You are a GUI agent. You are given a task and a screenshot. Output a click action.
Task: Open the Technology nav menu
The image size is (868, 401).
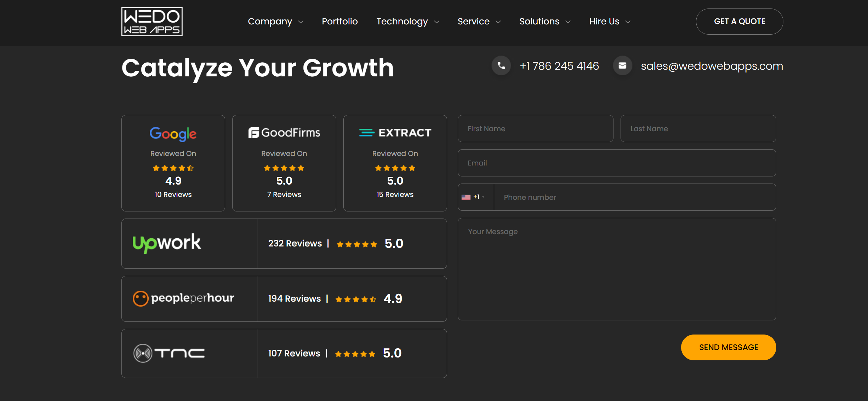coord(402,22)
